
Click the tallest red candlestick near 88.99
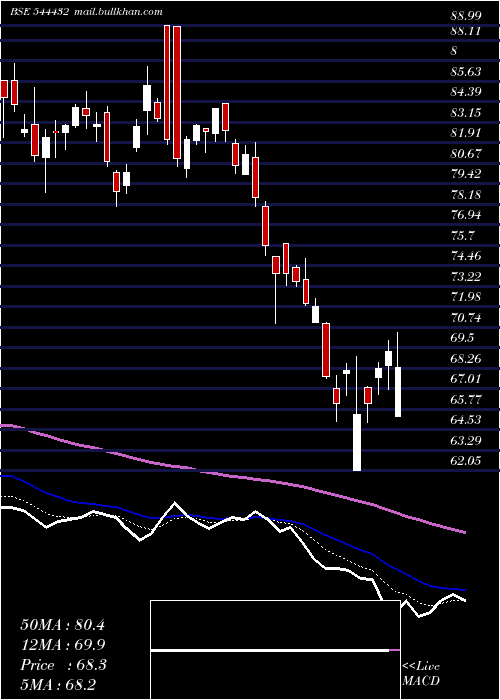tap(177, 92)
